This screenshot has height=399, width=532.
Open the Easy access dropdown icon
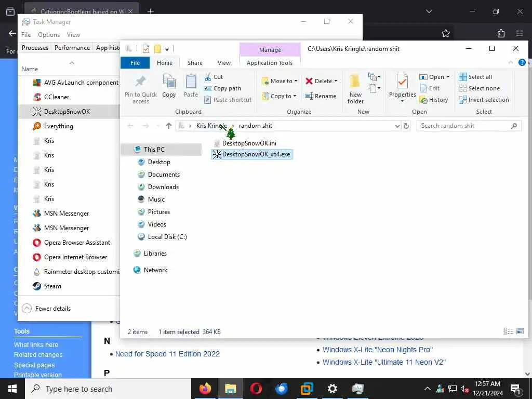click(x=374, y=88)
